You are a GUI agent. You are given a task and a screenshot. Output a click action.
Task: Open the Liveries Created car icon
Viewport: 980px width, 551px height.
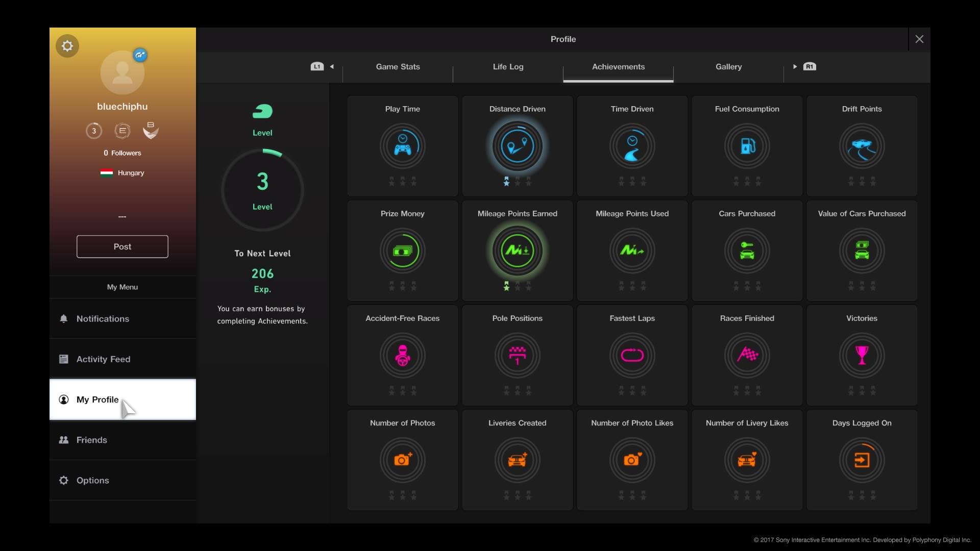coord(517,460)
